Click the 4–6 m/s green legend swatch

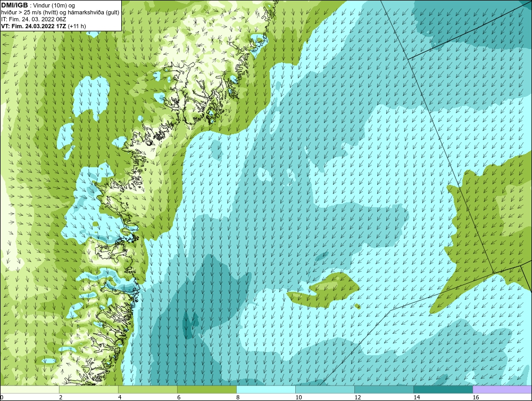148,389
